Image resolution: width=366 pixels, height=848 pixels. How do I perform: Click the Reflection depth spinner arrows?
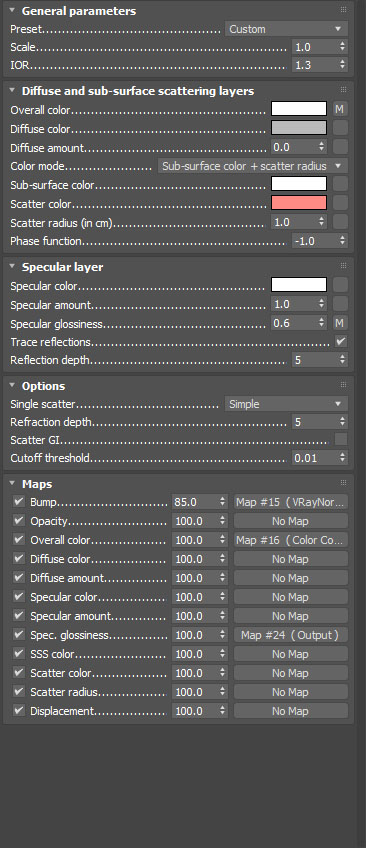point(343,360)
